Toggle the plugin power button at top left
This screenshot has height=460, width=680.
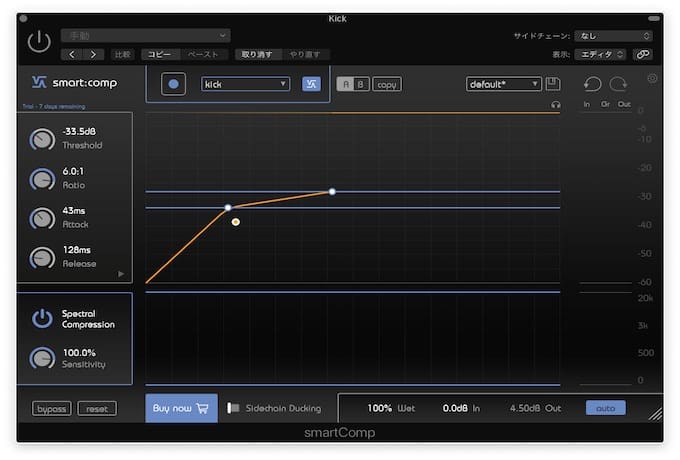coord(39,41)
